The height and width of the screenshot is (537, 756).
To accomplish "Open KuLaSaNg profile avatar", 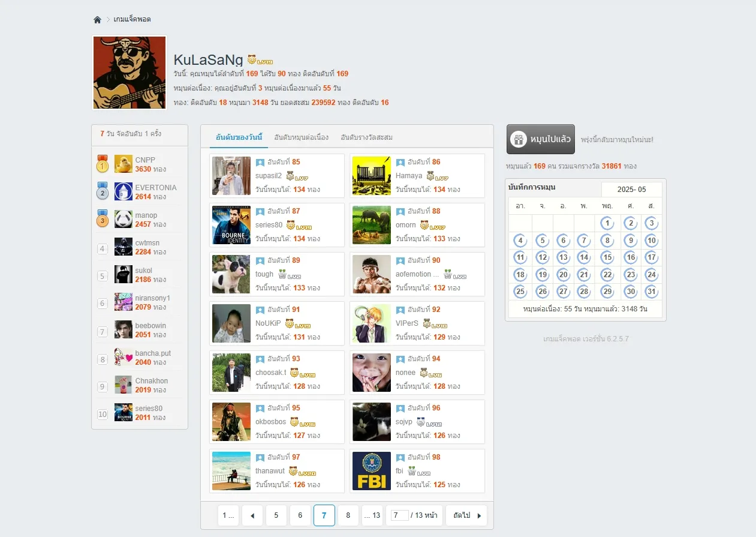I will (x=129, y=73).
